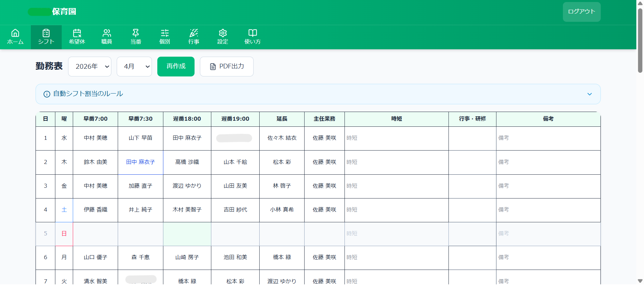Select 田中 麻衣子 in 遅番18:00 day 1
Viewport: 644px width, 285px height.
[x=187, y=138]
